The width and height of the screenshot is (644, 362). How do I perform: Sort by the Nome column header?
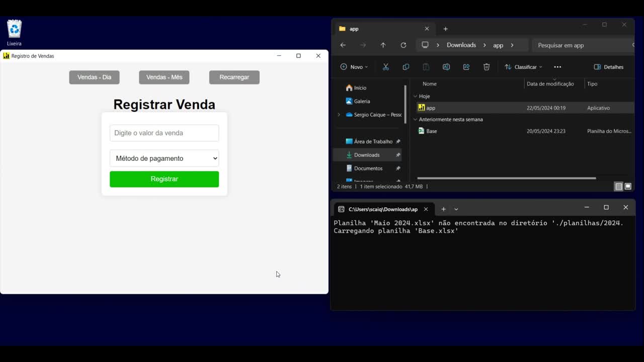[x=429, y=84]
